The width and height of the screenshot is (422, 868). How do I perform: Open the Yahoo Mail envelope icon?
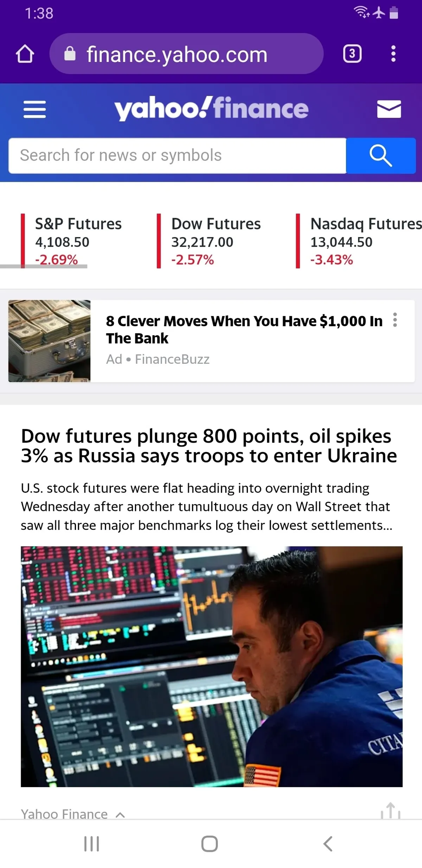(x=389, y=109)
